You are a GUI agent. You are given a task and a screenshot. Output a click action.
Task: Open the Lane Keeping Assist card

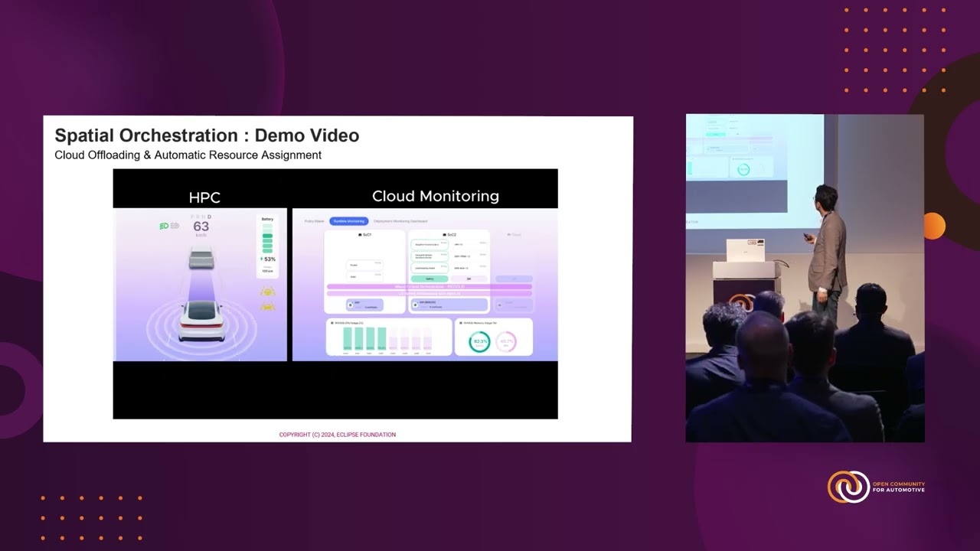[x=430, y=268]
